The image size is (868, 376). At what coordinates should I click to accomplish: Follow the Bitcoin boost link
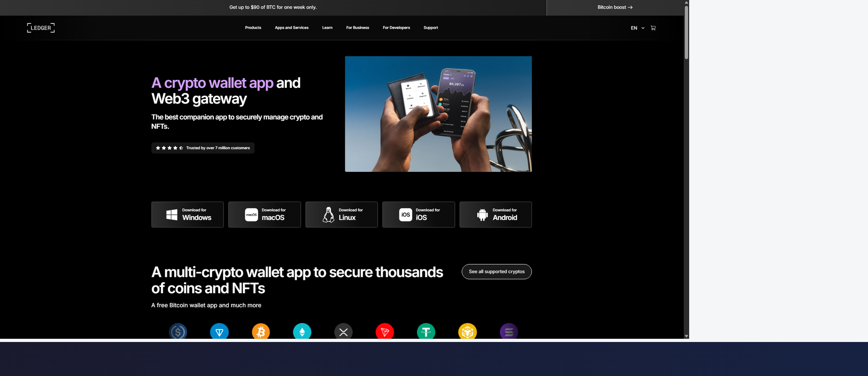pyautogui.click(x=615, y=7)
